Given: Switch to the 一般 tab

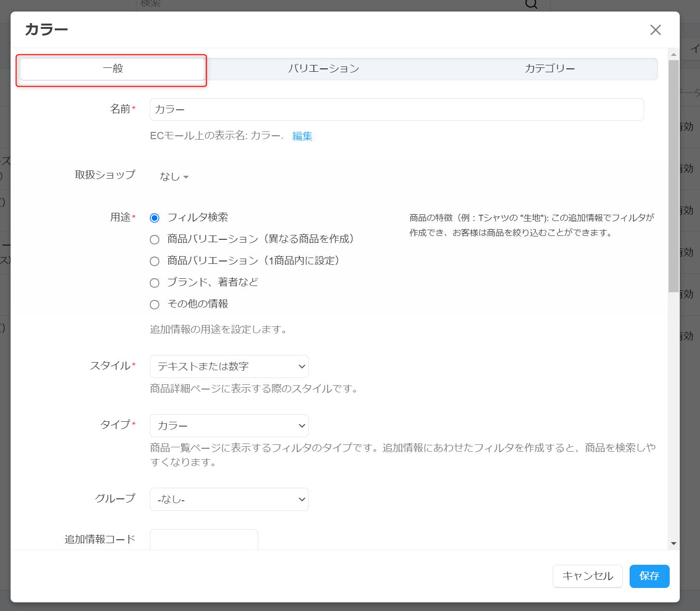Looking at the screenshot, I should pyautogui.click(x=113, y=69).
